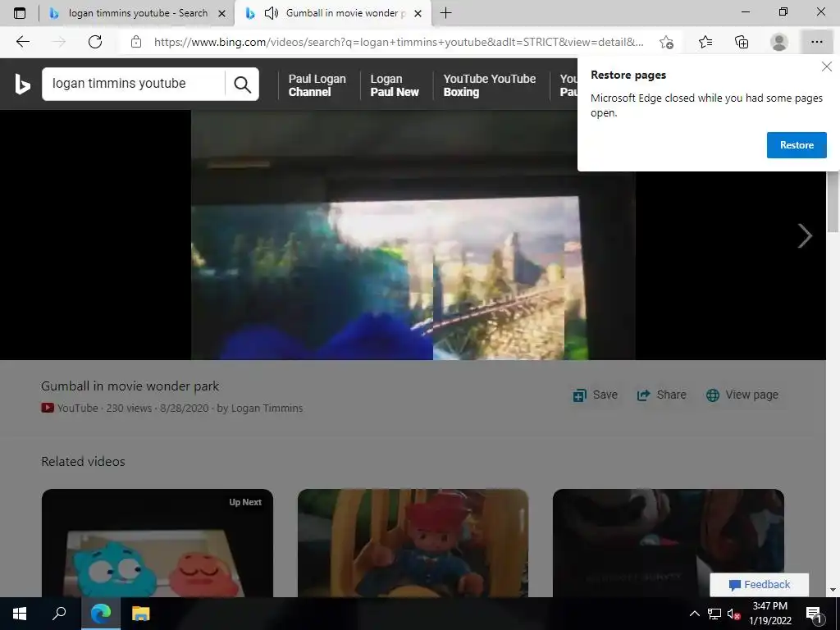Refresh the page with the reload icon
840x630 pixels.
coord(95,42)
